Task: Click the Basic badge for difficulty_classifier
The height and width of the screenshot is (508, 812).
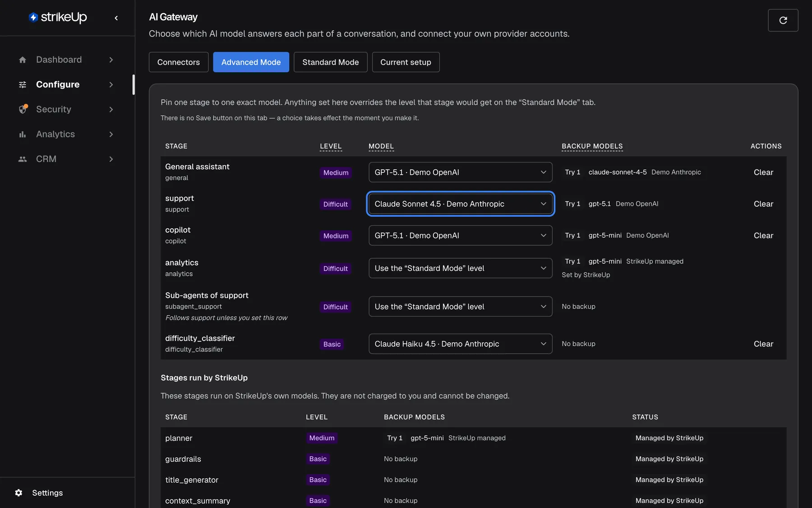Action: 332,344
